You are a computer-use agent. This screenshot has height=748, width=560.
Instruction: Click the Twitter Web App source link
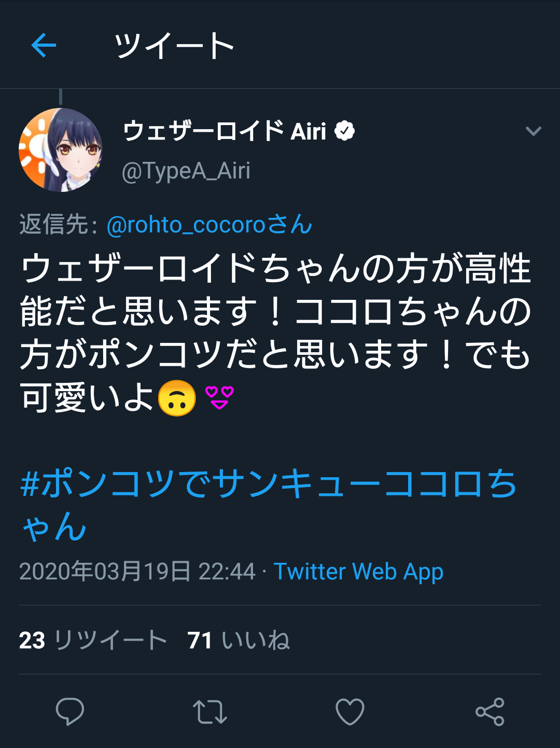(358, 572)
